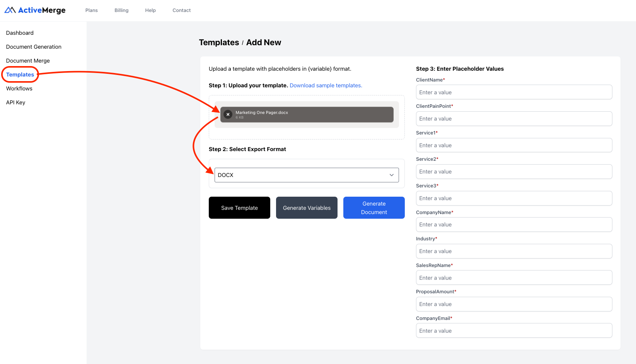Image resolution: width=636 pixels, height=364 pixels.
Task: Click the ClientName value input field
Action: [x=513, y=92]
